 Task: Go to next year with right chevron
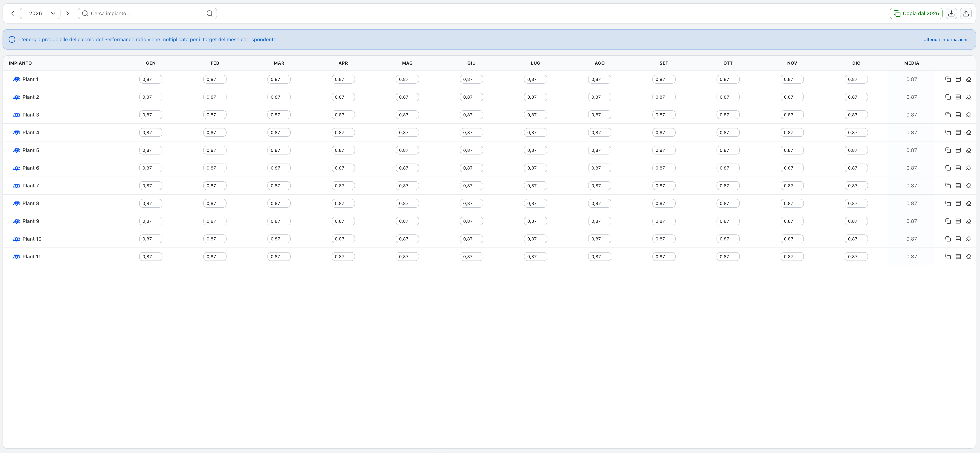click(x=68, y=13)
